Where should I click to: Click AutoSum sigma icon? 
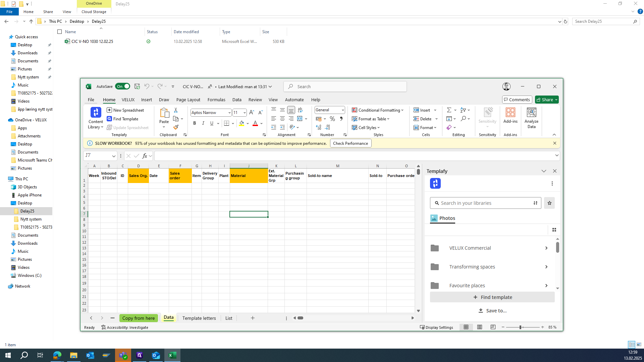449,110
